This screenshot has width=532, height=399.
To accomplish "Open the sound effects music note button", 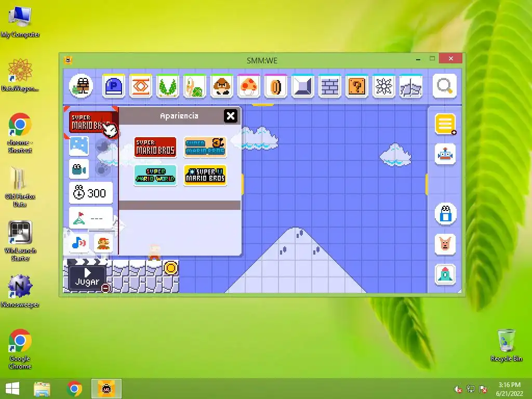I will point(79,243).
